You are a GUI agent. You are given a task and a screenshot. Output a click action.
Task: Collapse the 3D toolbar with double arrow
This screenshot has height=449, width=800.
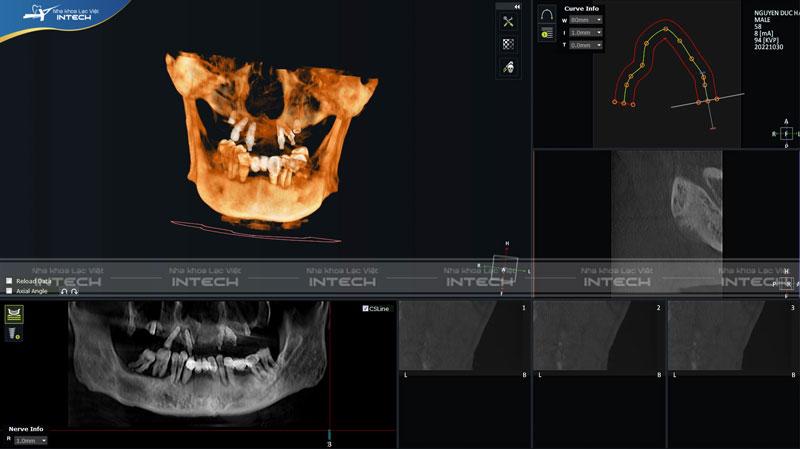click(x=517, y=6)
